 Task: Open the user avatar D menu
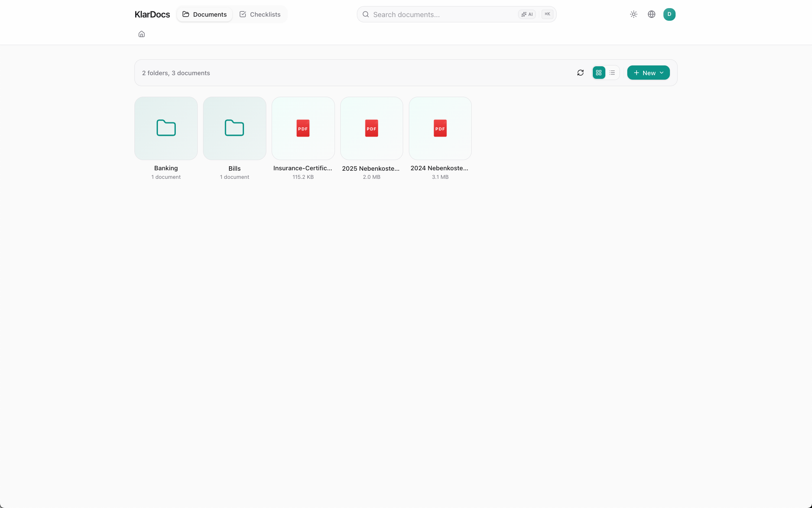669,14
